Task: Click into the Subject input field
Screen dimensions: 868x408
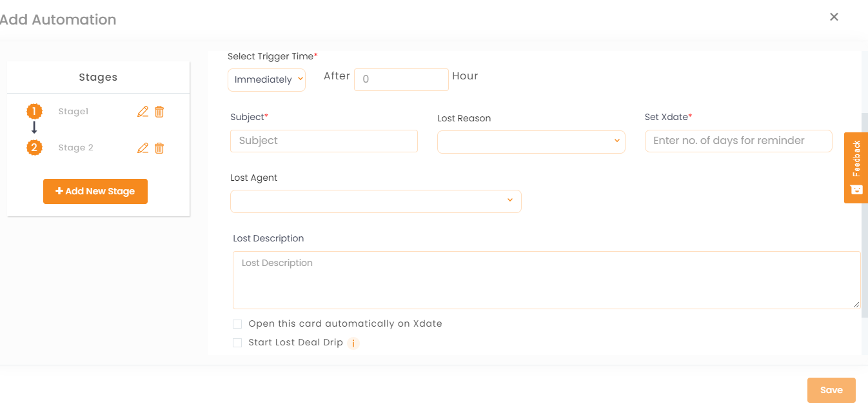Action: pyautogui.click(x=324, y=141)
